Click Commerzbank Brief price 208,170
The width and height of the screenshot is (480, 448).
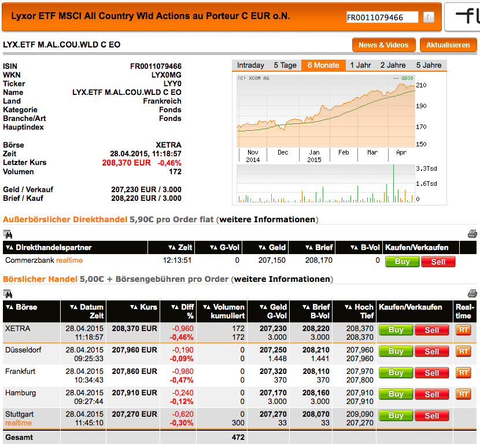point(319,260)
